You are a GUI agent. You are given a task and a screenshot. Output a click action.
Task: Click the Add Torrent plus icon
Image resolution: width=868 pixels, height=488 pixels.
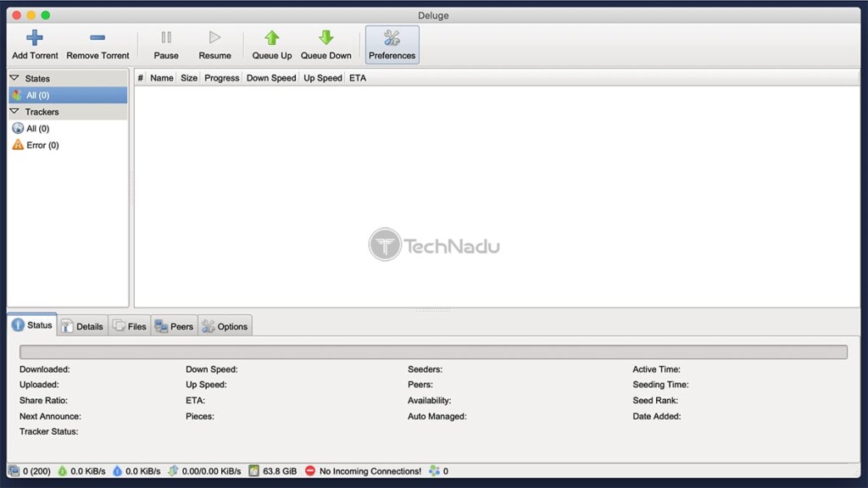34,37
